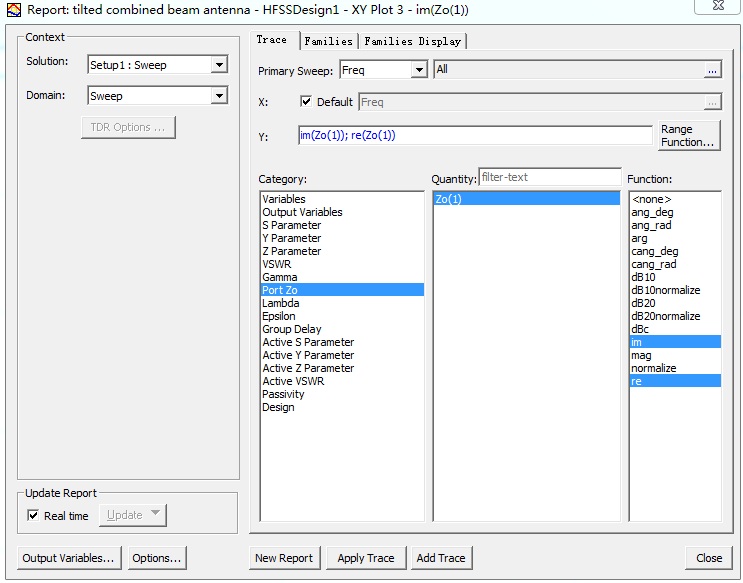
Task: Select Active Y Parameter category
Action: [342, 355]
